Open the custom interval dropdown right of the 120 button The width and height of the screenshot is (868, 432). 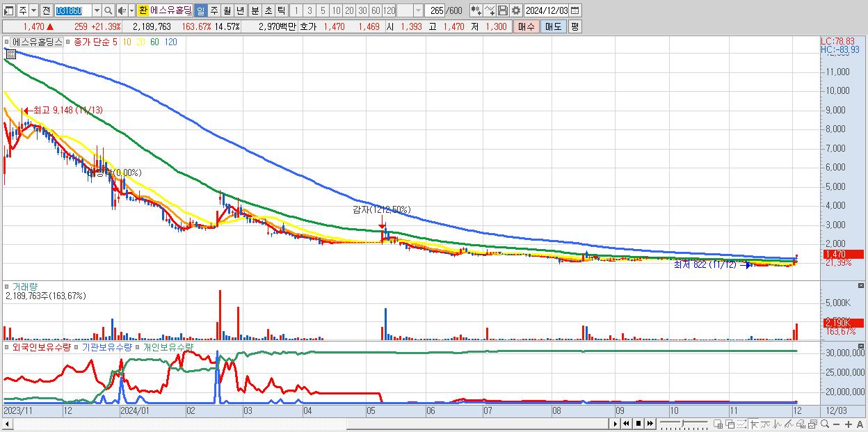coord(418,10)
